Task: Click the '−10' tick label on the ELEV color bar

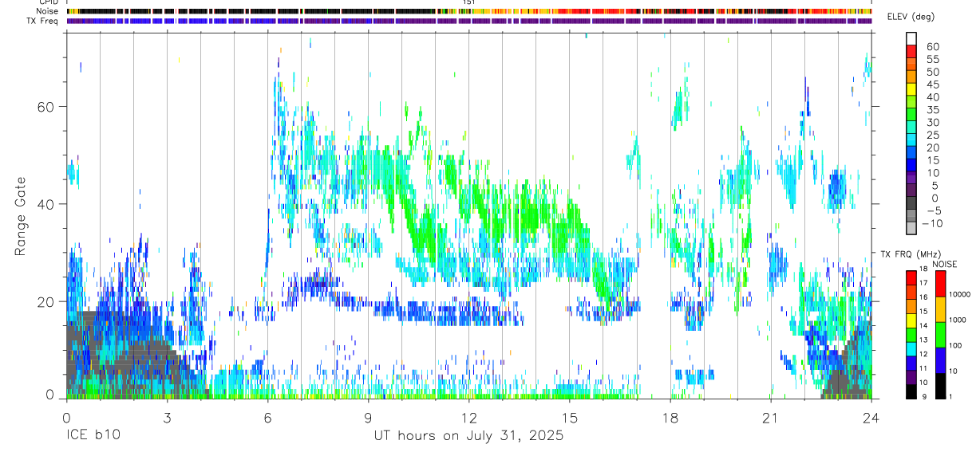Action: click(x=932, y=224)
